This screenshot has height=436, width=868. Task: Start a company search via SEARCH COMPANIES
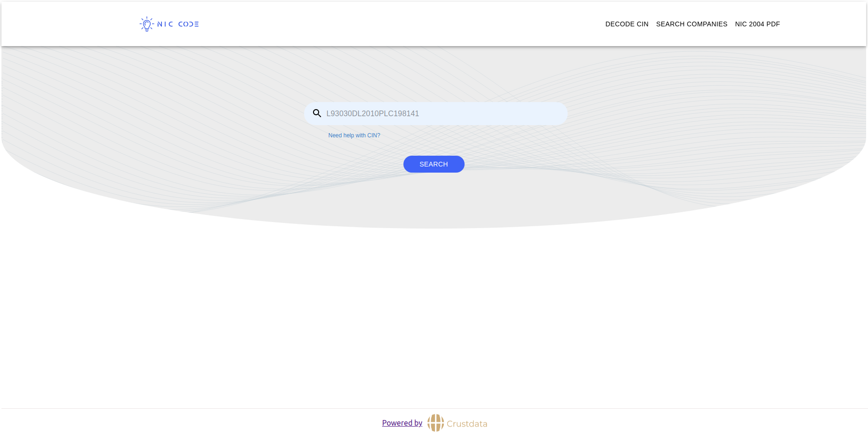691,24
